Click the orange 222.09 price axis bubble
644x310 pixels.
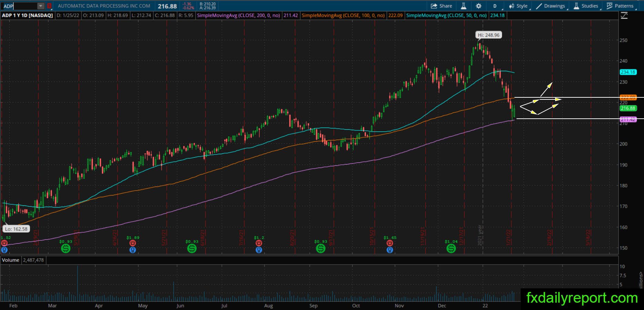pos(628,98)
